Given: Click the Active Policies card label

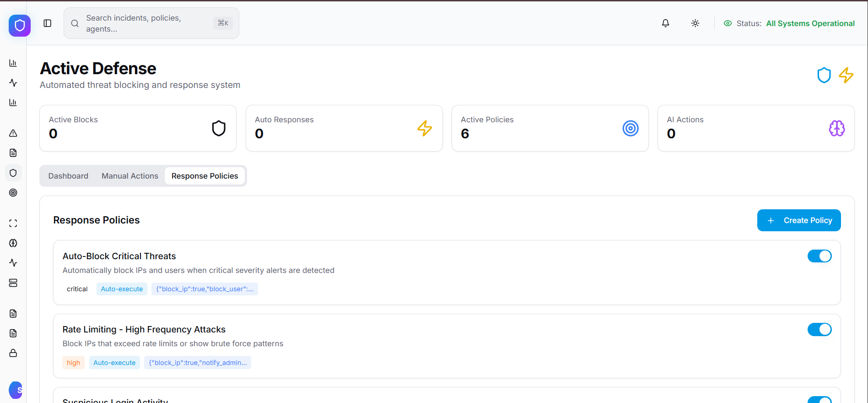Looking at the screenshot, I should click(x=487, y=120).
